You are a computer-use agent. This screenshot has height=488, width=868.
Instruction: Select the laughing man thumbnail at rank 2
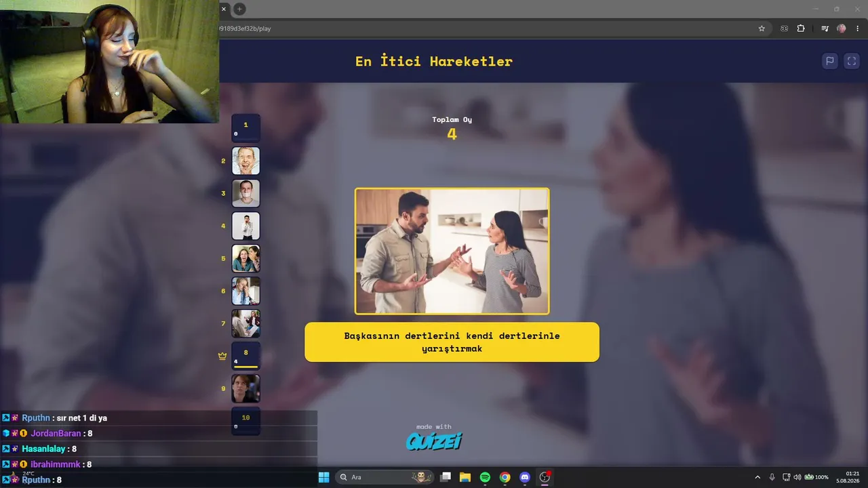pyautogui.click(x=245, y=161)
